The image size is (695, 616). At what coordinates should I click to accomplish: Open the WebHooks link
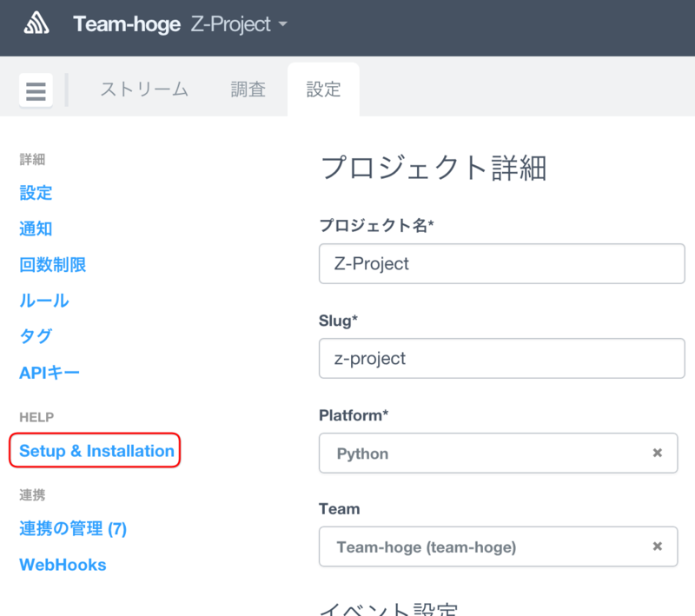click(63, 565)
